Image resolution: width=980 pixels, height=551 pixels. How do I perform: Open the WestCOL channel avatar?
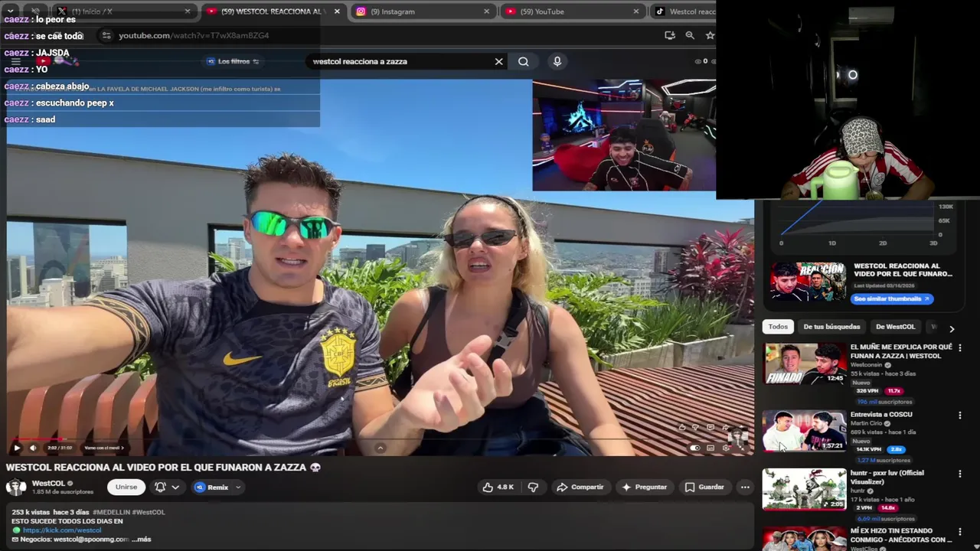click(x=15, y=487)
